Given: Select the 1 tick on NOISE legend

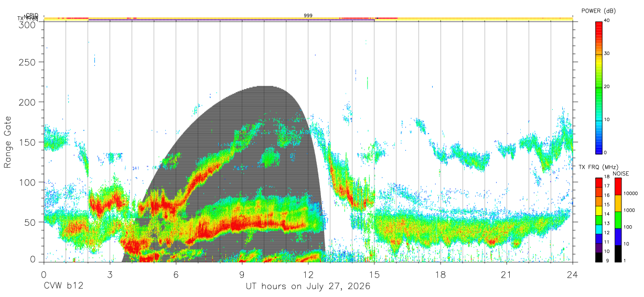Looking at the screenshot, I should click(x=625, y=261).
